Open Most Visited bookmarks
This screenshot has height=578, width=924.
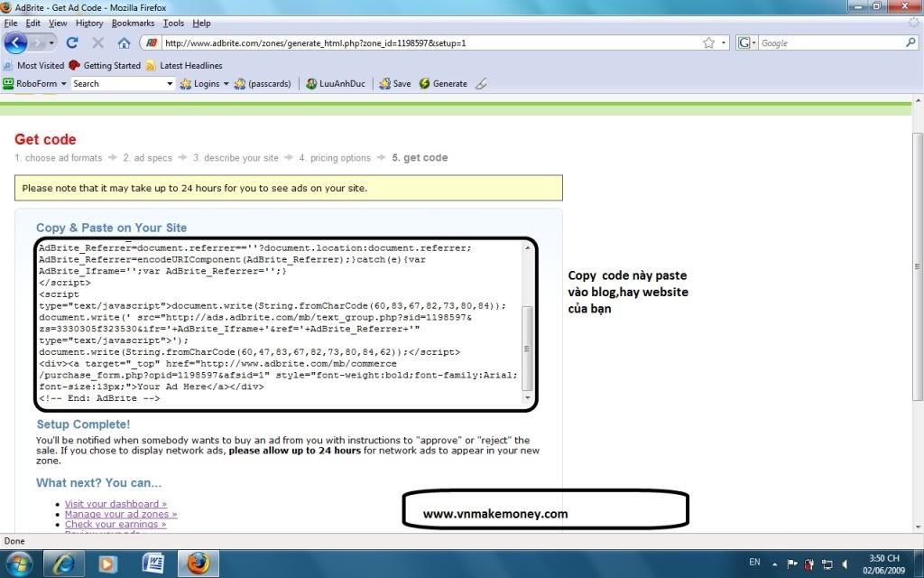pos(33,65)
